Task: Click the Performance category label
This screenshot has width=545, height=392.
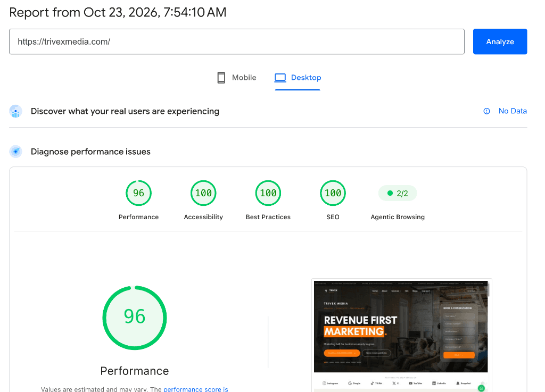Action: (x=138, y=217)
